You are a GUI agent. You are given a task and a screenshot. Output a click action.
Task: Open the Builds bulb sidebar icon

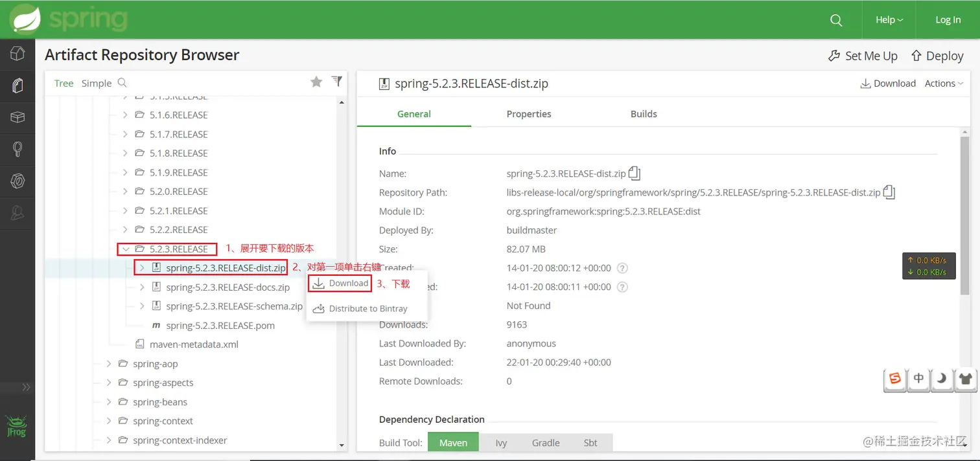(x=17, y=150)
